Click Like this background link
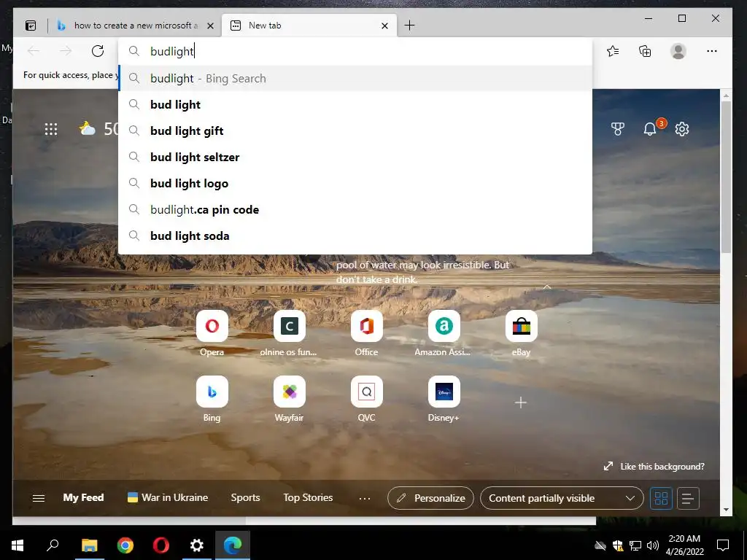The width and height of the screenshot is (747, 560). (654, 467)
